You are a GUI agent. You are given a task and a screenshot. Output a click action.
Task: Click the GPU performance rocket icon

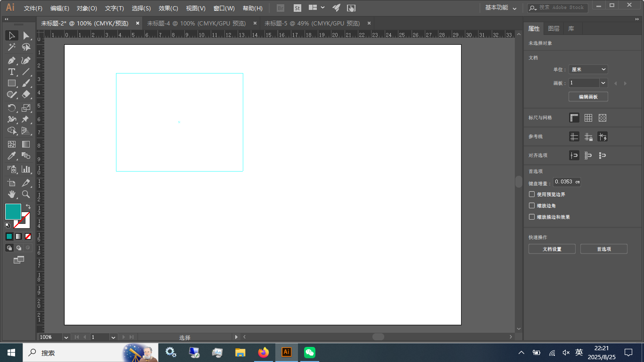(336, 8)
